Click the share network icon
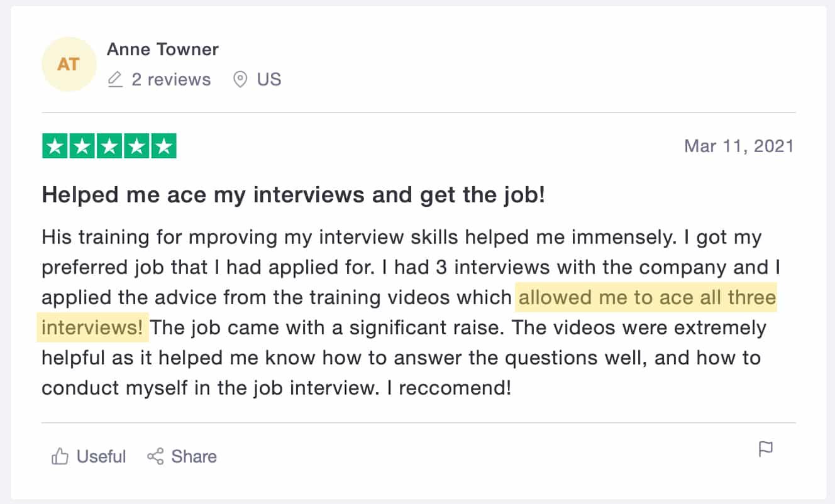Viewport: 835px width, 504px height. (155, 456)
